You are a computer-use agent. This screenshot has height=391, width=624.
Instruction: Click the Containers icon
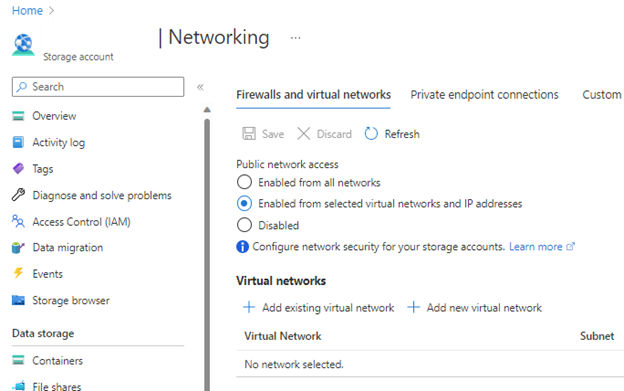point(18,360)
